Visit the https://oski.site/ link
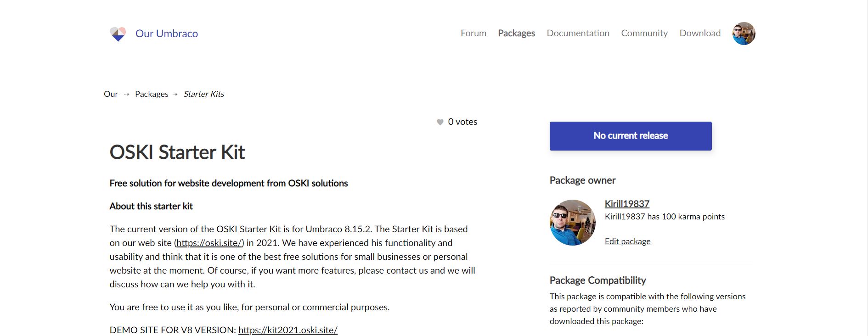Viewport: 868px width, 336px height. [209, 243]
